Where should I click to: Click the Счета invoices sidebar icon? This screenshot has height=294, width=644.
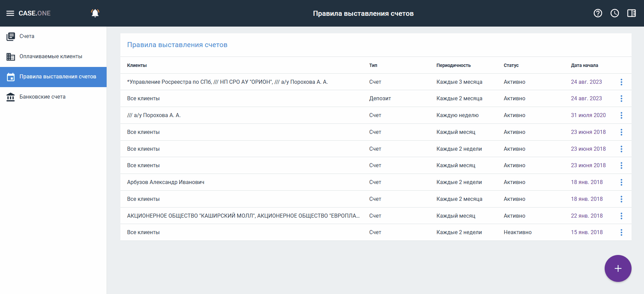(11, 36)
